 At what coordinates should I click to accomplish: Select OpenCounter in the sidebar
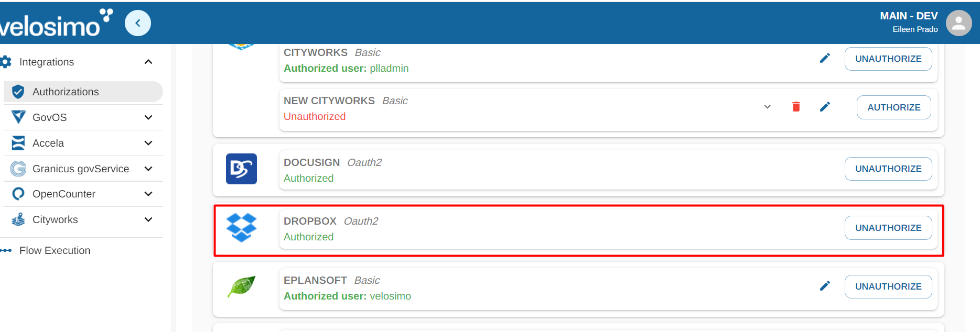[83, 194]
